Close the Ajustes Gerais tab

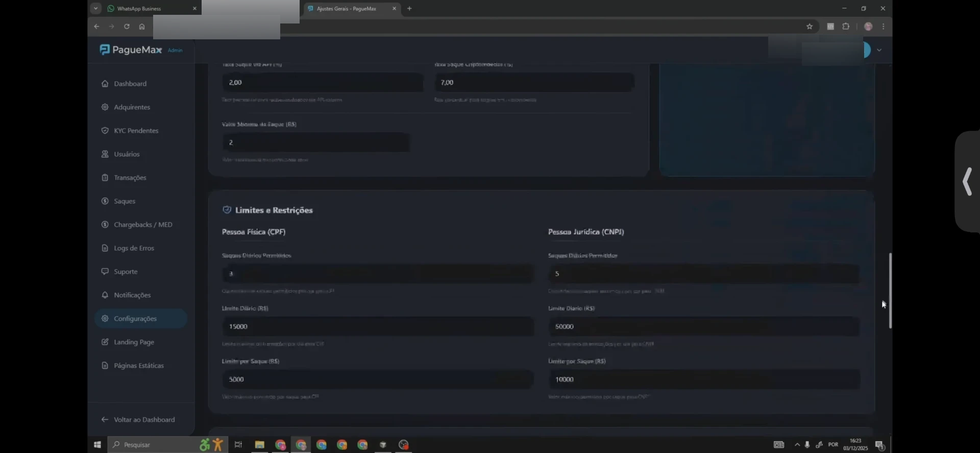394,9
